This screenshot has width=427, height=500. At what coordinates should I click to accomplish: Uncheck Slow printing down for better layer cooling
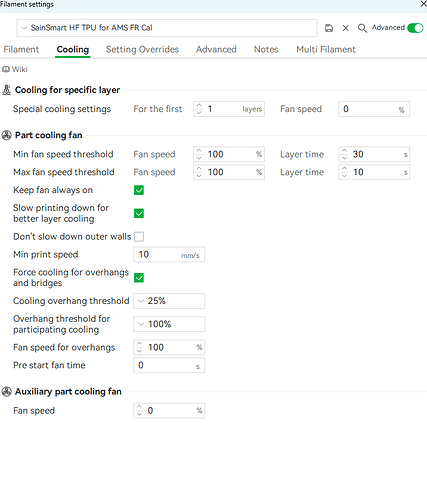tap(139, 213)
